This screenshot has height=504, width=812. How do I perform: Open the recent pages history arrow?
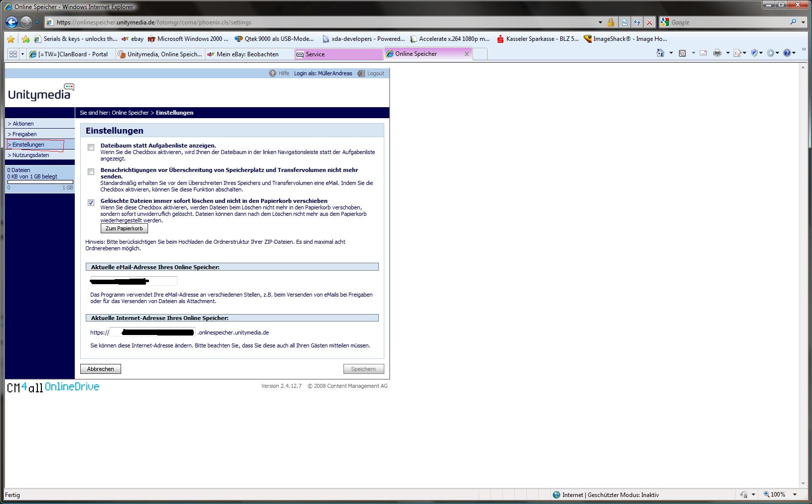(x=37, y=22)
